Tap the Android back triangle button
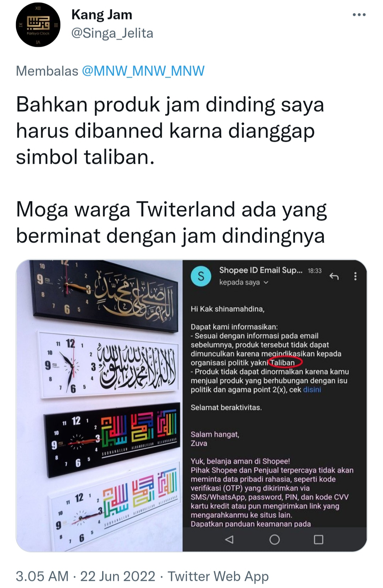 [229, 539]
